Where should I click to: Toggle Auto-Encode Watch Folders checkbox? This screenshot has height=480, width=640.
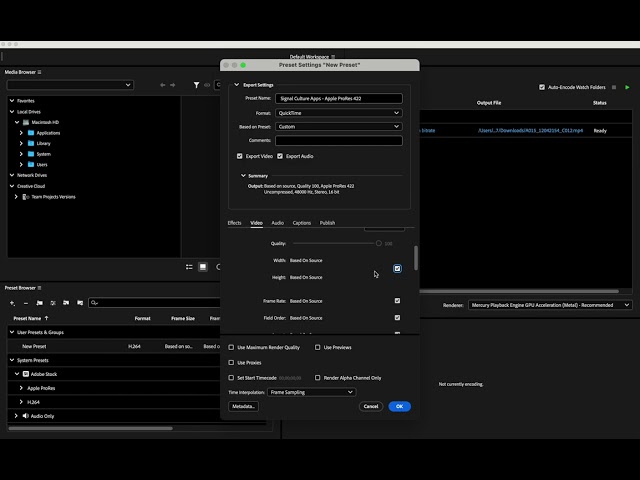[x=542, y=87]
